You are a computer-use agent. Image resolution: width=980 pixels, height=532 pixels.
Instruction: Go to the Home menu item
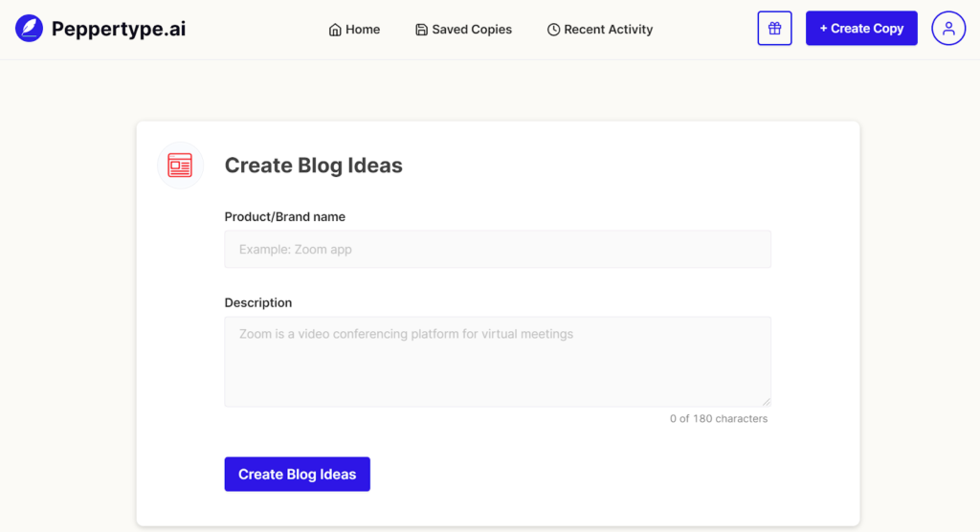click(x=363, y=30)
